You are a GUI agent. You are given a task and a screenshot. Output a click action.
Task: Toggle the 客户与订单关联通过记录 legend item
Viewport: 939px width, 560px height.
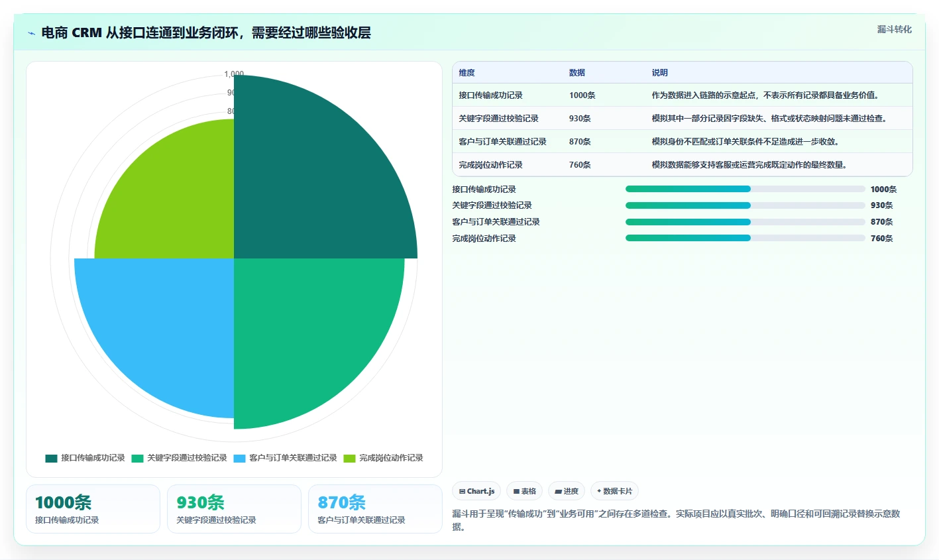click(x=285, y=458)
